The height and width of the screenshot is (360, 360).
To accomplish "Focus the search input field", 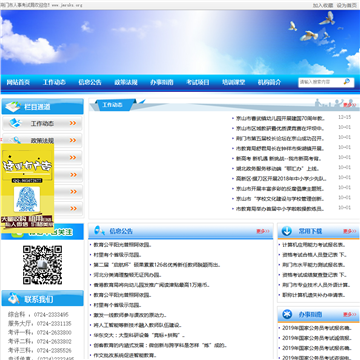I will pyautogui.click(x=320, y=82).
